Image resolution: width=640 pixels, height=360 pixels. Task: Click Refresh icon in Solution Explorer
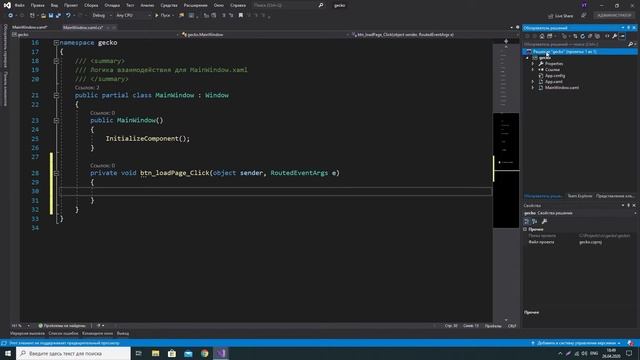coord(582,36)
